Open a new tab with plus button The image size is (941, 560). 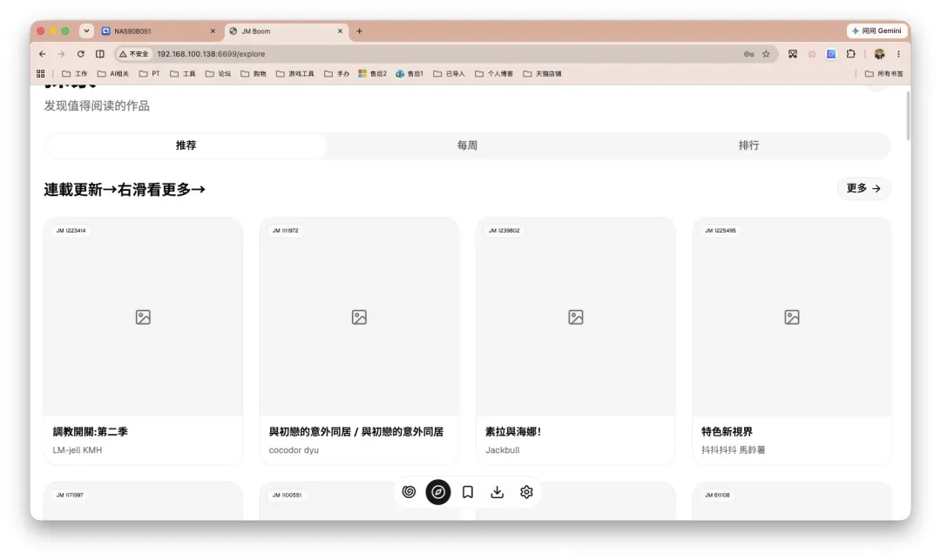click(x=360, y=31)
